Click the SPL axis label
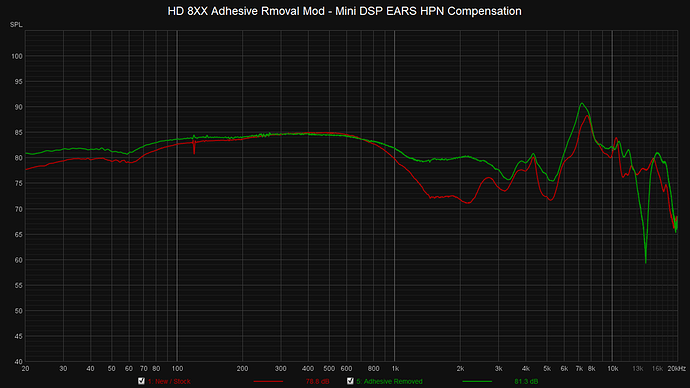 pyautogui.click(x=16, y=25)
